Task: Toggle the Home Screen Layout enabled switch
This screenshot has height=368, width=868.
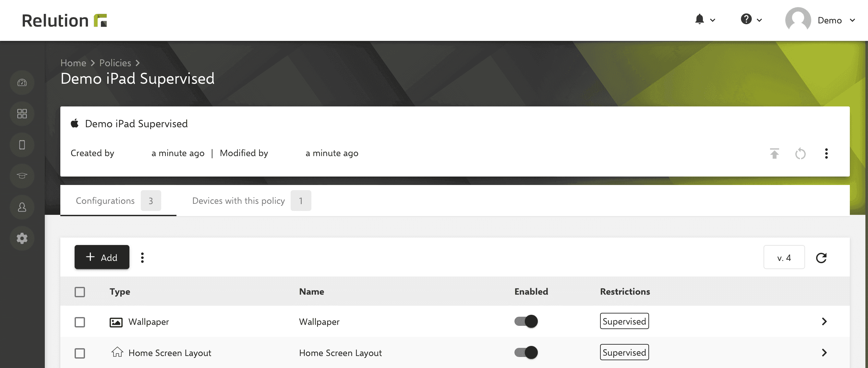Action: [525, 352]
